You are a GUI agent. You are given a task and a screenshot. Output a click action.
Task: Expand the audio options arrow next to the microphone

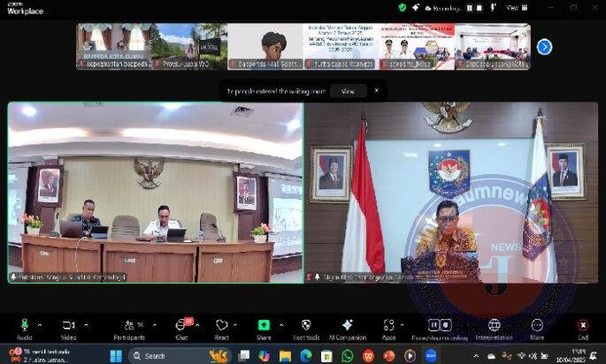(x=39, y=324)
